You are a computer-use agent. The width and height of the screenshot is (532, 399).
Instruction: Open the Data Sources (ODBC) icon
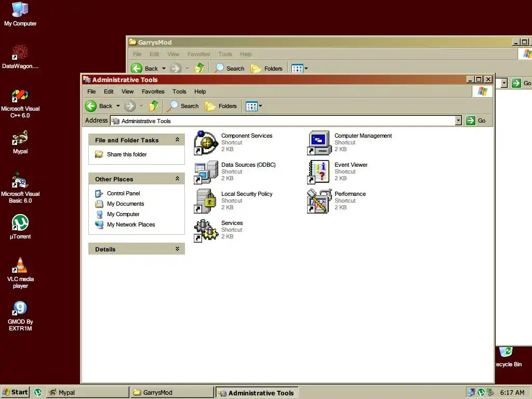(206, 172)
